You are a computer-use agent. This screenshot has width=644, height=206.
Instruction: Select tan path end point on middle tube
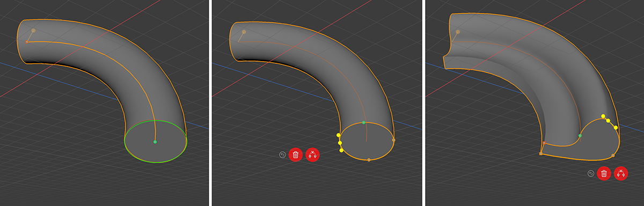(244, 32)
